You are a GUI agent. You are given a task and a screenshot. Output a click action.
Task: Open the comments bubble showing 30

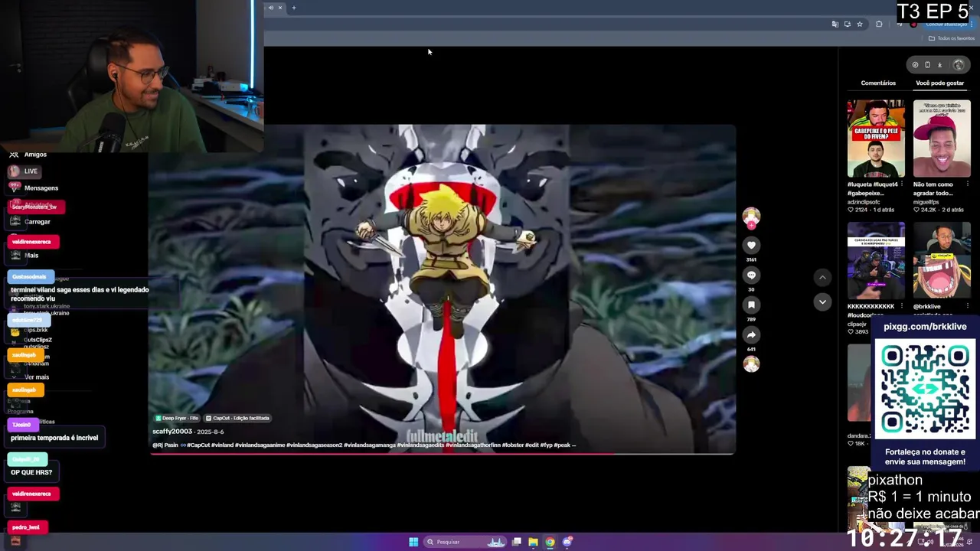pos(751,275)
